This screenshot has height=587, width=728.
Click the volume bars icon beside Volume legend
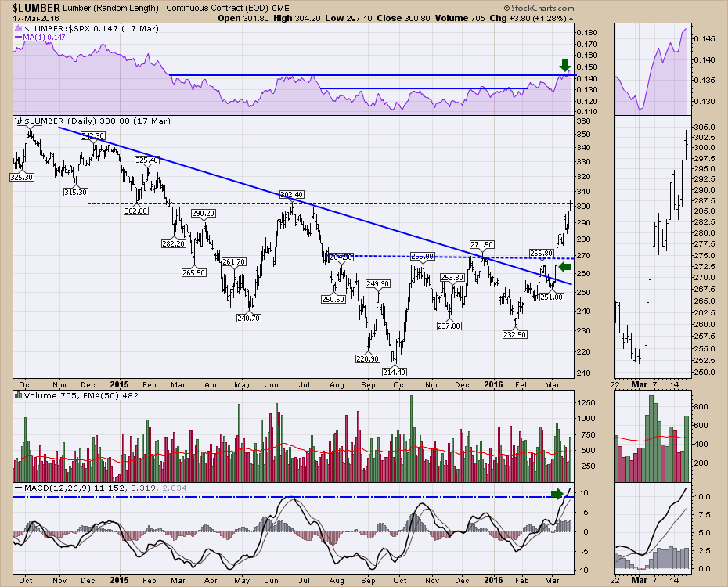tap(19, 396)
